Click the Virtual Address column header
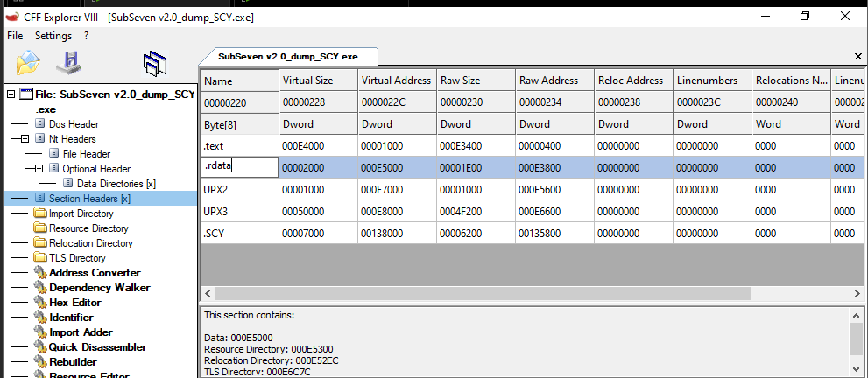868x378 pixels. tap(396, 80)
